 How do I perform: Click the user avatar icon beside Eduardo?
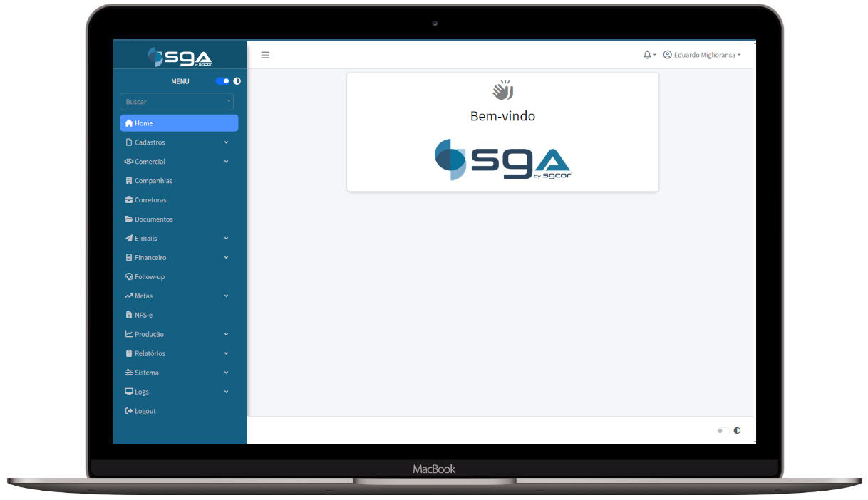tap(668, 55)
